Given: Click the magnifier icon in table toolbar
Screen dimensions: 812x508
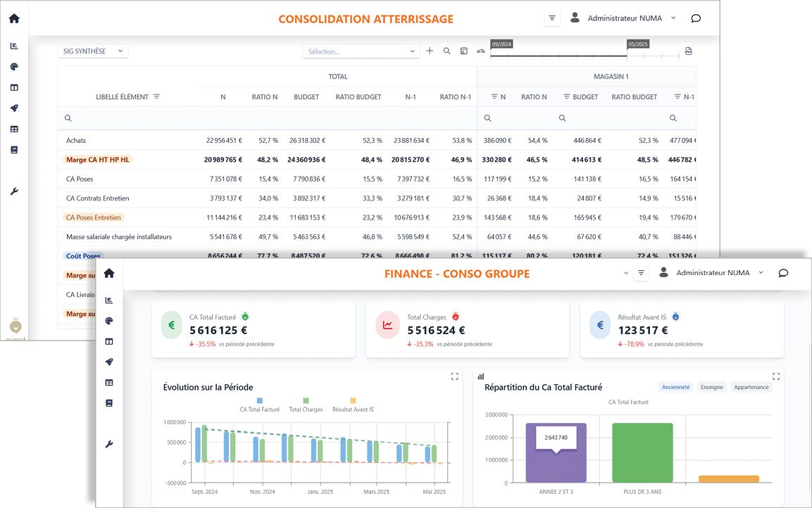Looking at the screenshot, I should coord(446,51).
